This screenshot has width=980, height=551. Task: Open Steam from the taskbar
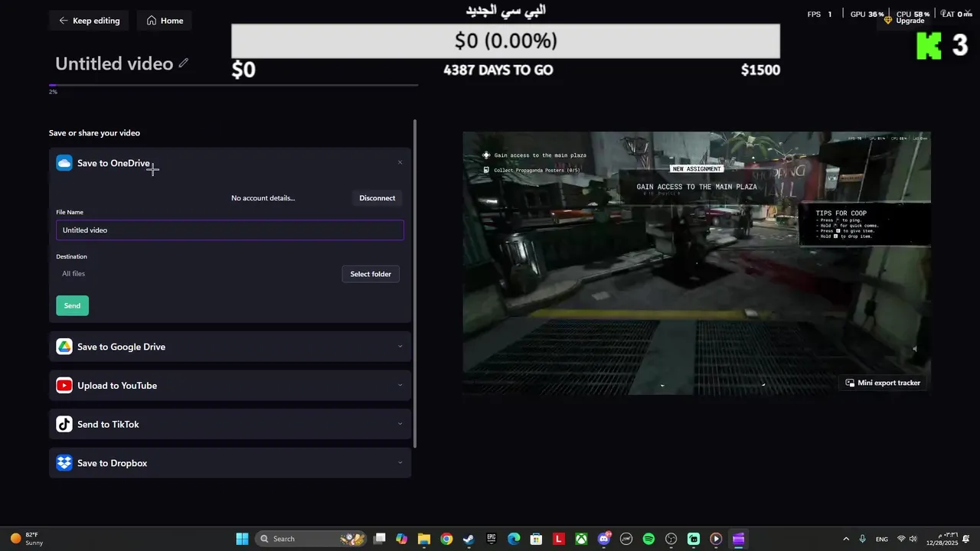(469, 539)
